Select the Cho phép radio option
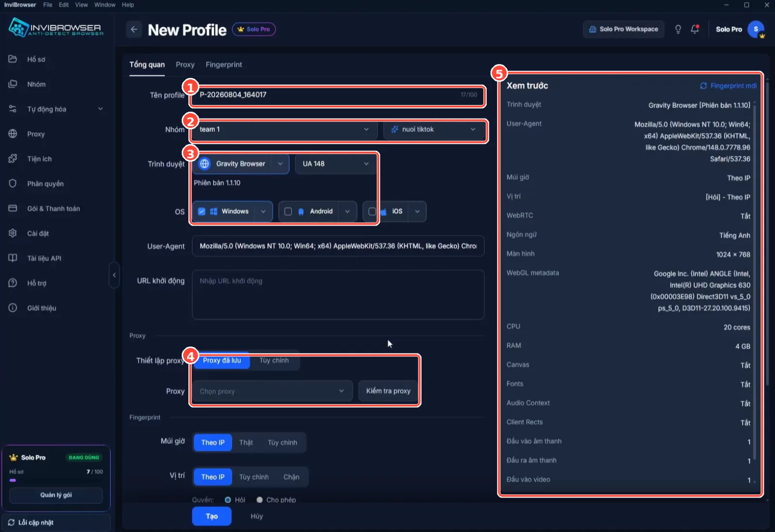This screenshot has height=532, width=775. click(x=260, y=500)
